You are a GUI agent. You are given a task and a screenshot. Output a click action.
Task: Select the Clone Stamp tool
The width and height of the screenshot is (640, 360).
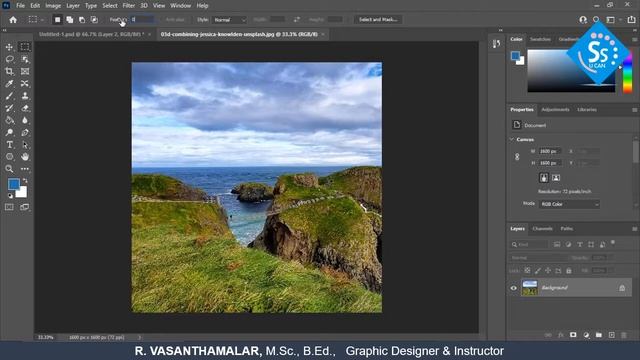coord(25,96)
